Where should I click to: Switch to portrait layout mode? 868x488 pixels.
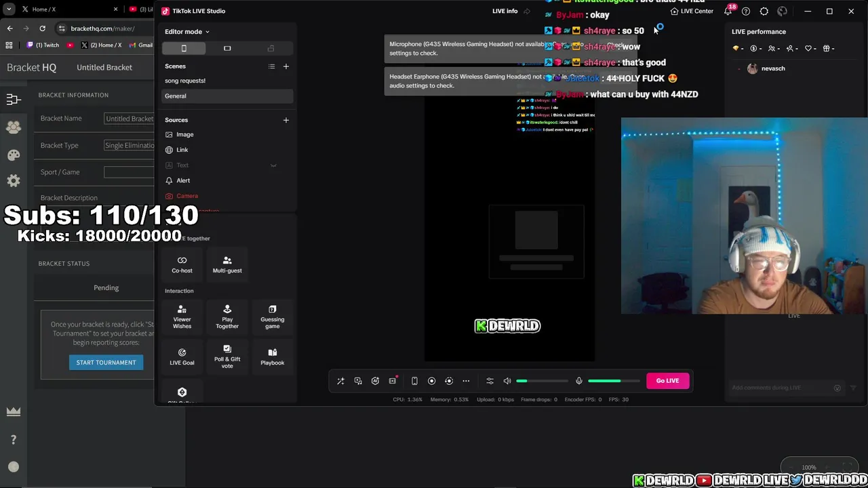click(184, 48)
